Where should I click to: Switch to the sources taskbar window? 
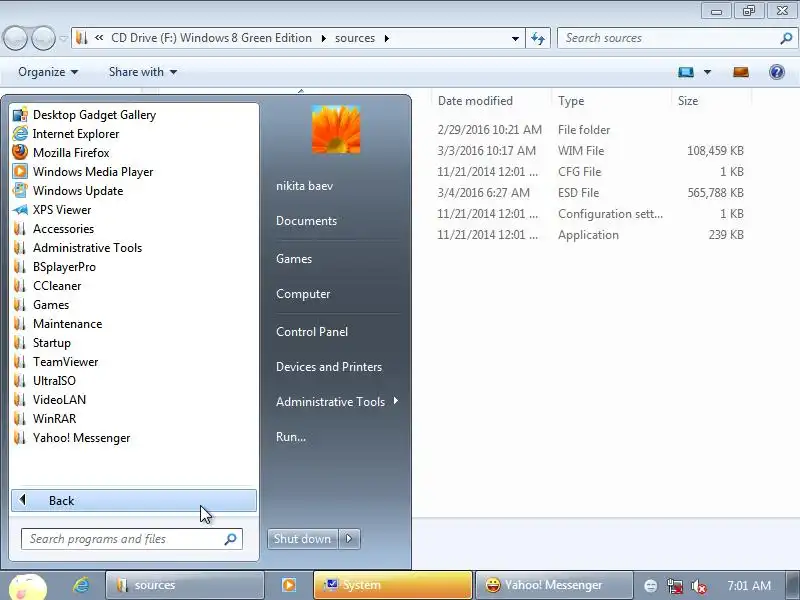tap(185, 585)
